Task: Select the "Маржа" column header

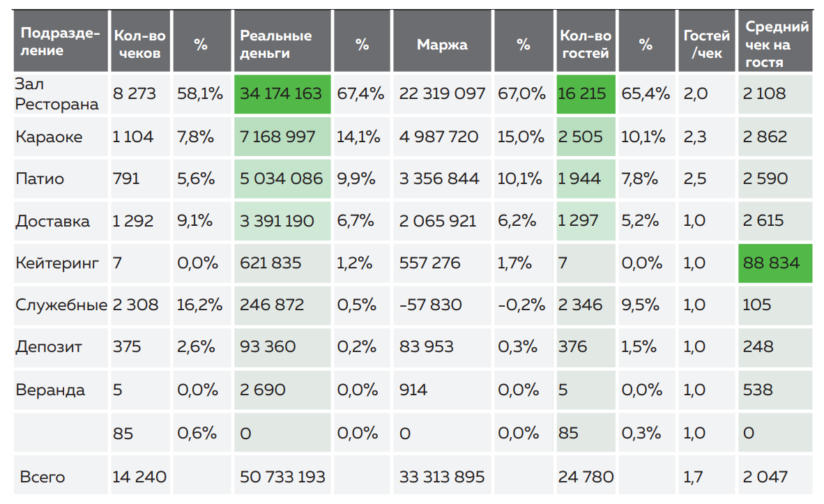Action: [x=442, y=45]
